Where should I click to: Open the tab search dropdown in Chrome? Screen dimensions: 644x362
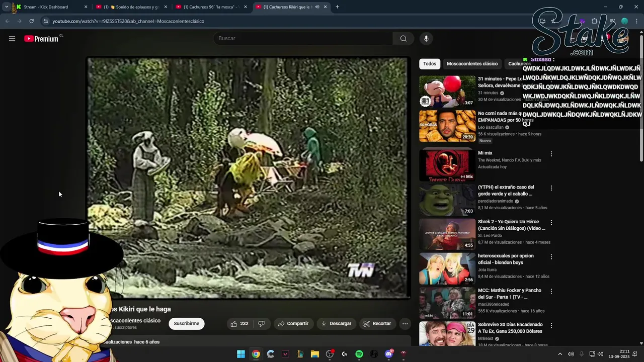pyautogui.click(x=6, y=7)
